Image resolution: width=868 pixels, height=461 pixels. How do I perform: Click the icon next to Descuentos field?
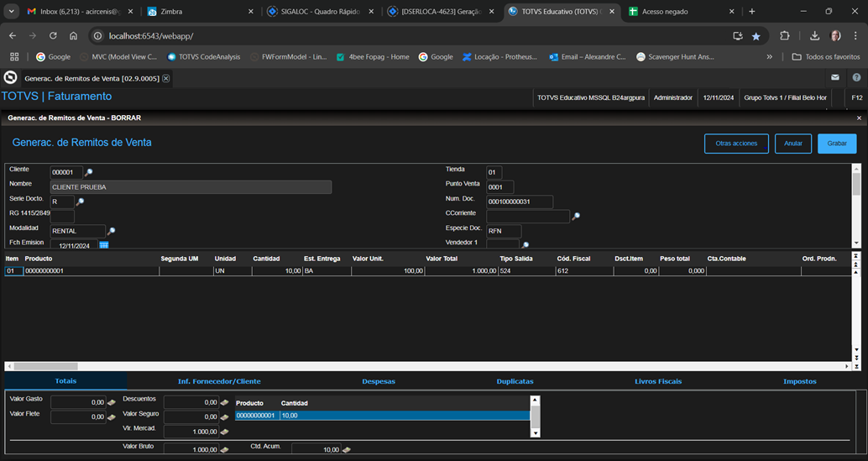point(225,402)
